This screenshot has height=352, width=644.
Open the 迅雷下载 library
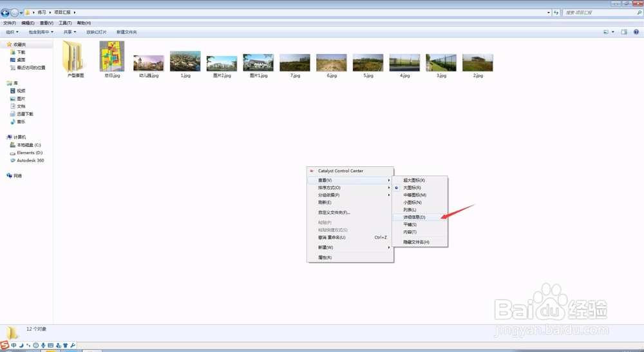click(x=24, y=114)
